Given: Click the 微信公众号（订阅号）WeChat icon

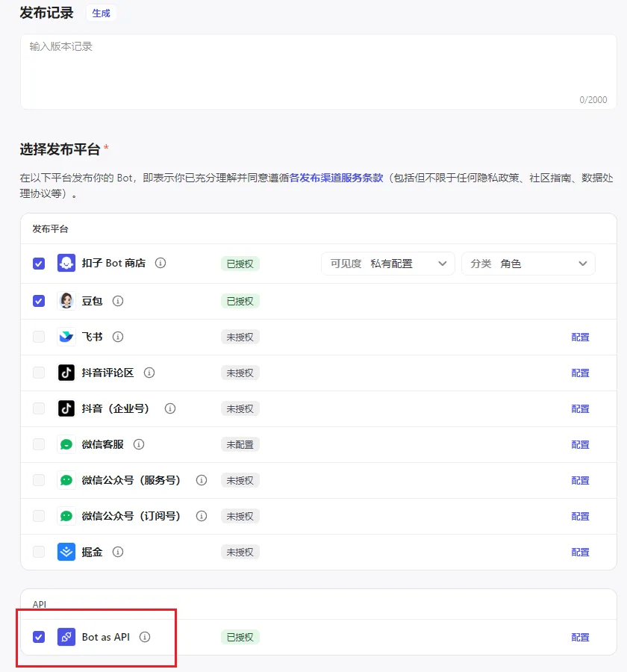Looking at the screenshot, I should (x=66, y=516).
